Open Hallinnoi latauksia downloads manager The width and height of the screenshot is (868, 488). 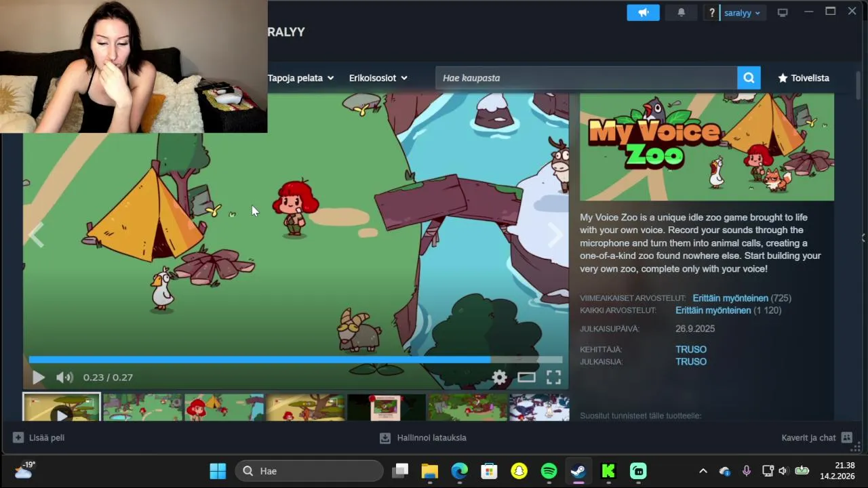click(423, 438)
